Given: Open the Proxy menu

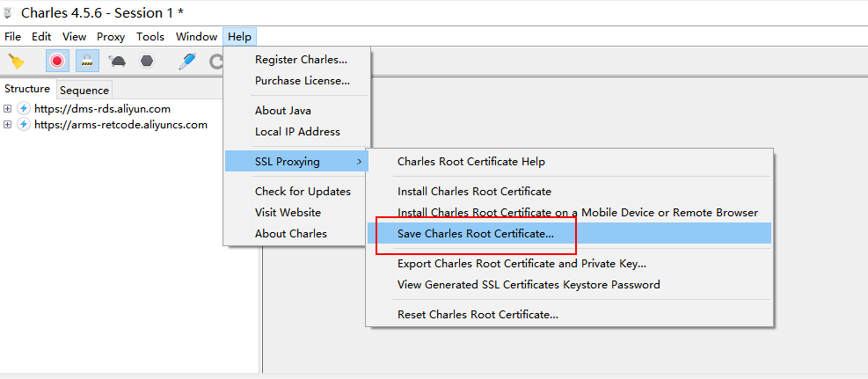Looking at the screenshot, I should coord(111,37).
